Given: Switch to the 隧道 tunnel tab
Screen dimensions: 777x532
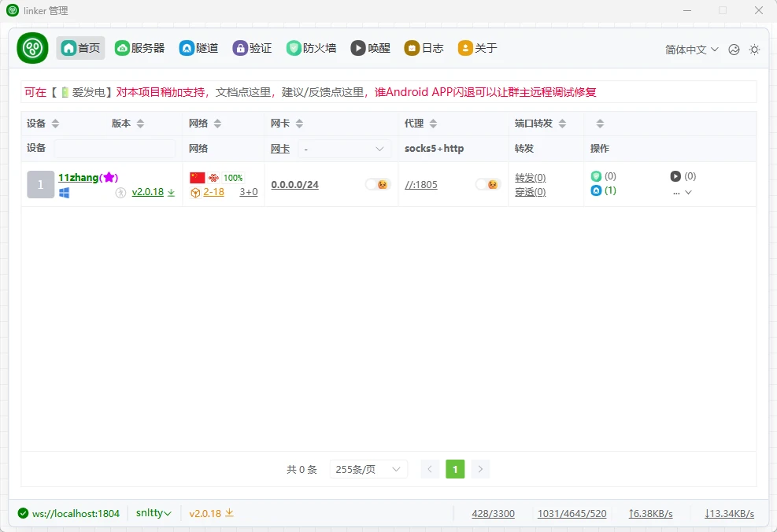Looking at the screenshot, I should (x=198, y=48).
